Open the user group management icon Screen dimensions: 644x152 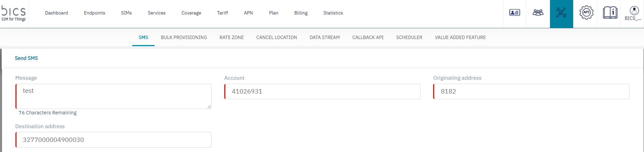538,13
